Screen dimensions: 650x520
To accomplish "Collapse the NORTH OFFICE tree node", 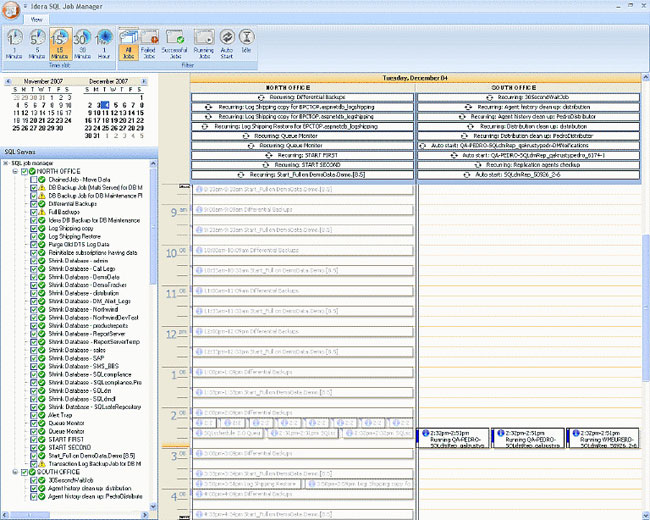I will 15,171.
